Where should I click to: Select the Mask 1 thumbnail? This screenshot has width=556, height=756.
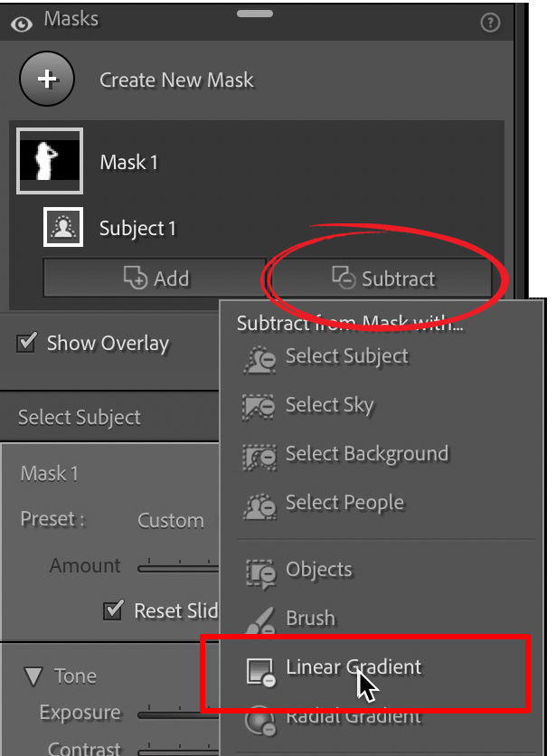click(x=51, y=161)
